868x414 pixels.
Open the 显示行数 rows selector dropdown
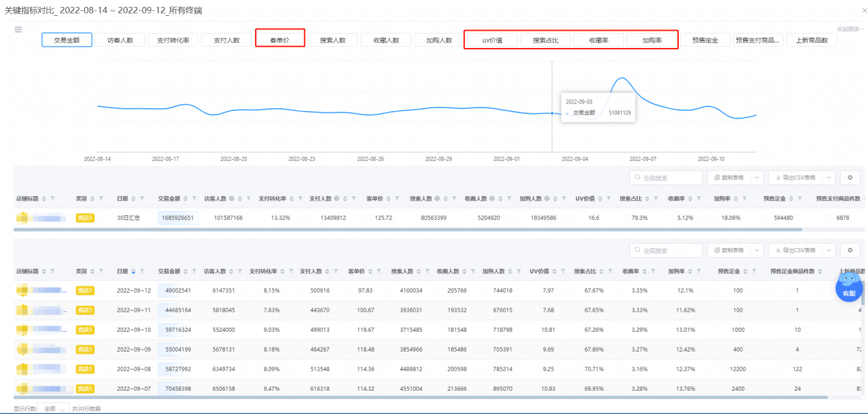[53, 409]
